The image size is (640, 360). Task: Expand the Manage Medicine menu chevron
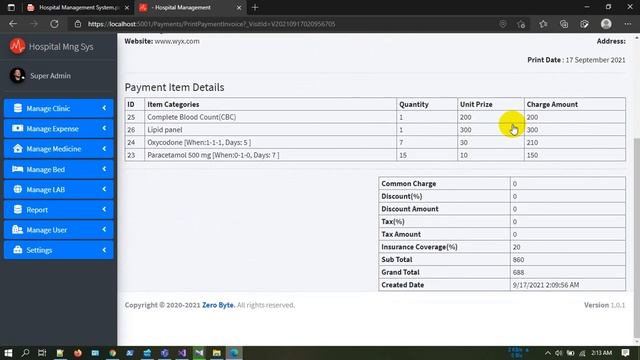pyautogui.click(x=104, y=149)
